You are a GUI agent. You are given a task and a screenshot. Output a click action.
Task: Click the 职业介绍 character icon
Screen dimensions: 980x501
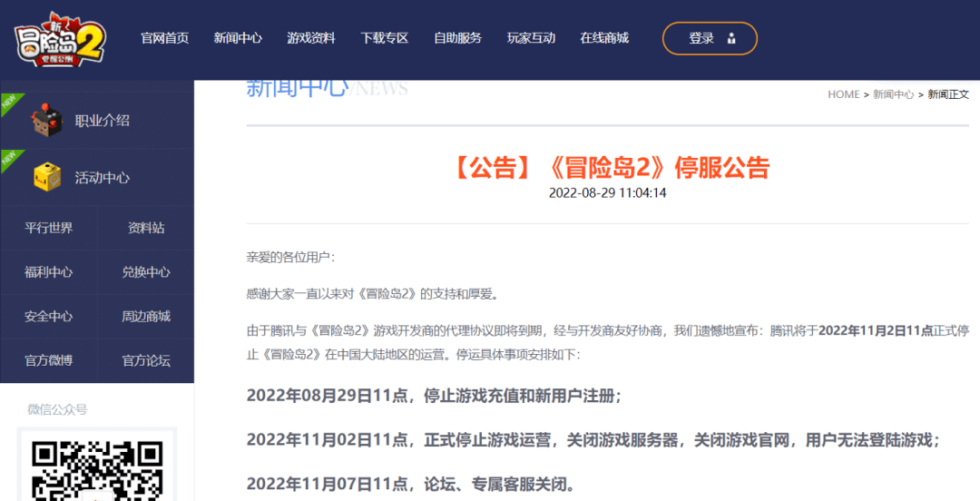[47, 120]
